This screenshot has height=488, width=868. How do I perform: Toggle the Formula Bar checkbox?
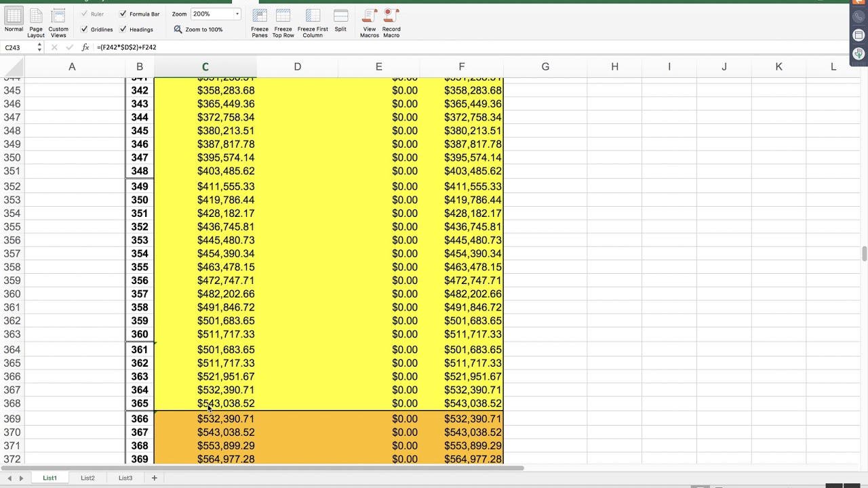[x=123, y=14]
